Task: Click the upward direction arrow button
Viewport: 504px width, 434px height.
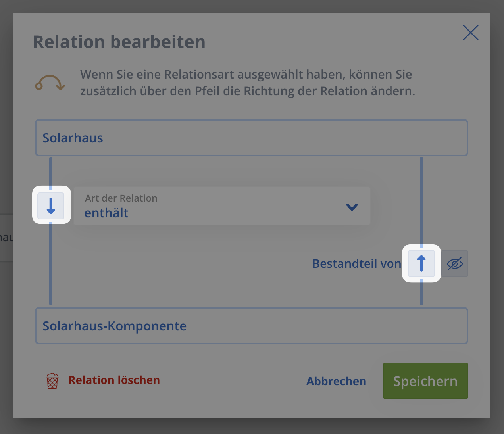Action: [x=421, y=263]
